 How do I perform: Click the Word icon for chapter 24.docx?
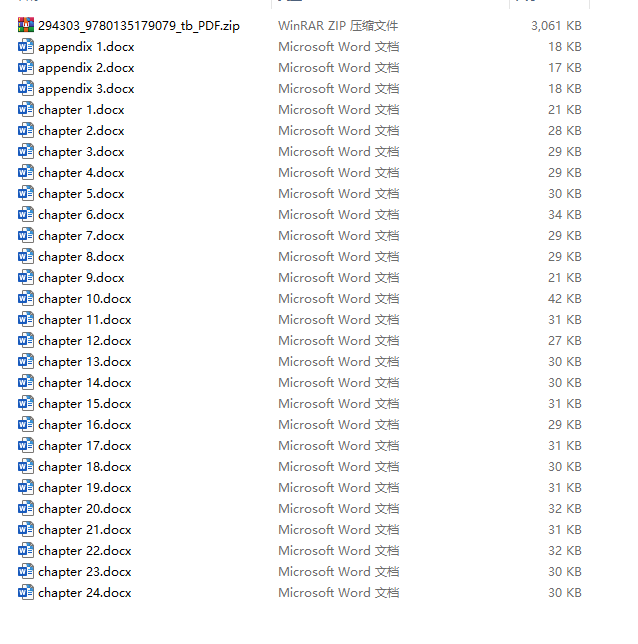[x=26, y=592]
